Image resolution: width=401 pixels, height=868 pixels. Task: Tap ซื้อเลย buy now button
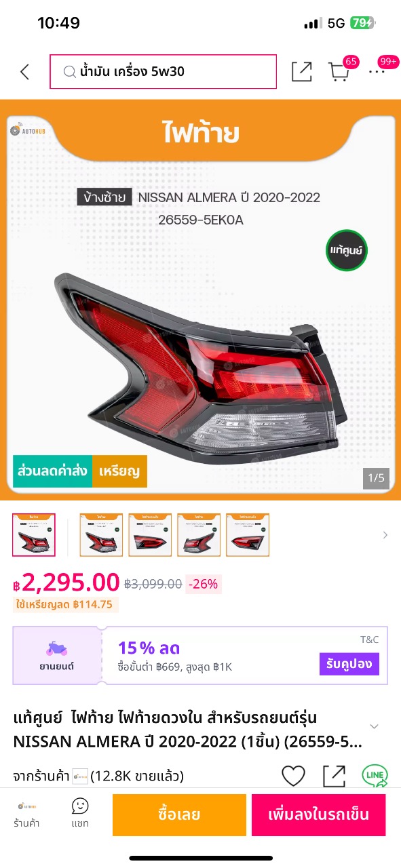point(179,814)
